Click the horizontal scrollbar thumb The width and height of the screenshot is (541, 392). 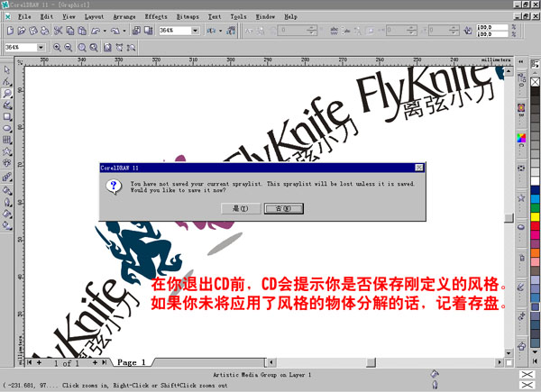pos(371,362)
